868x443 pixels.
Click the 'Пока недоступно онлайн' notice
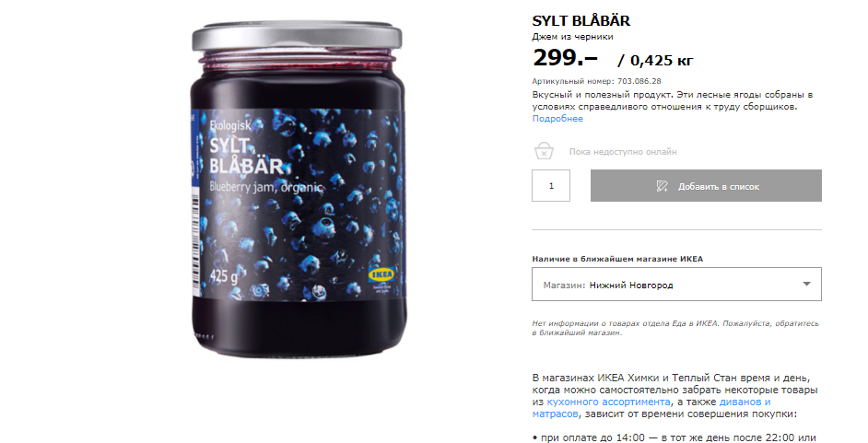pos(623,152)
